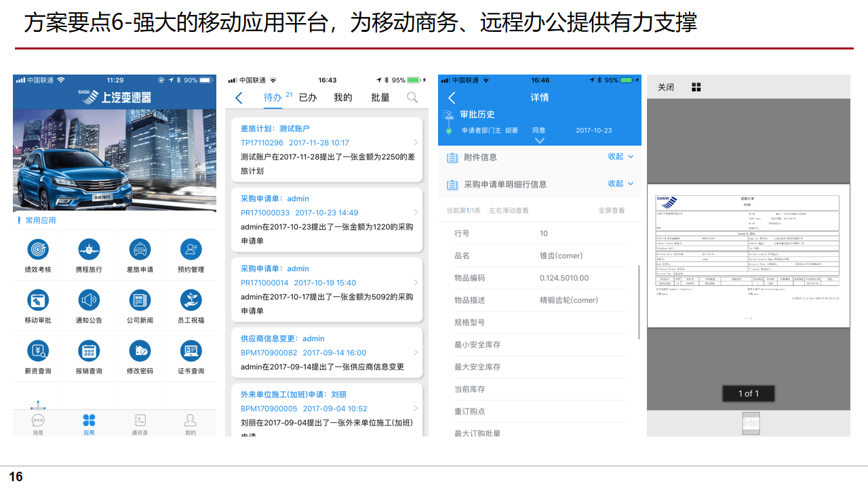Click 关闭 in the document viewer
Viewport: 868px width, 488px height.
(x=666, y=87)
